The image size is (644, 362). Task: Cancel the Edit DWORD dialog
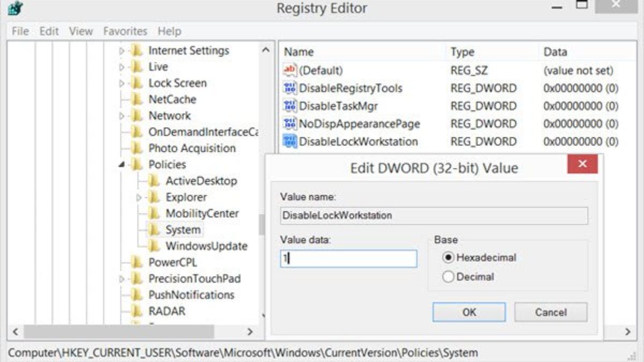tap(551, 312)
